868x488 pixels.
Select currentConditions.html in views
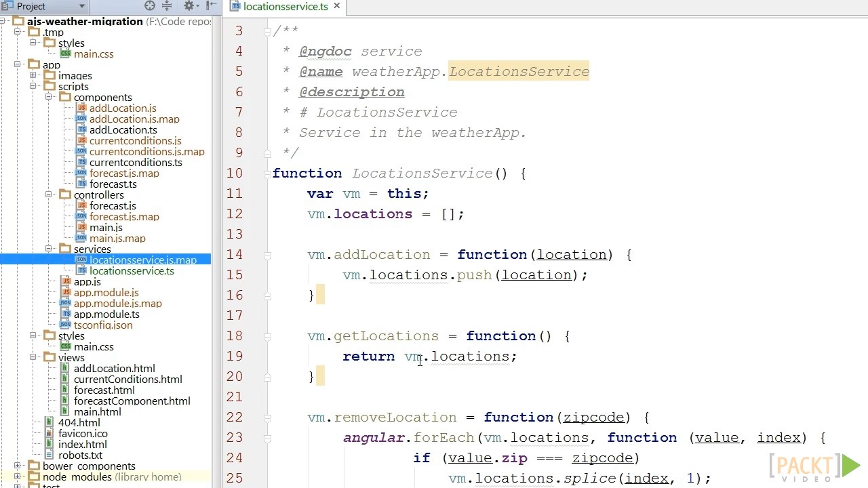128,379
